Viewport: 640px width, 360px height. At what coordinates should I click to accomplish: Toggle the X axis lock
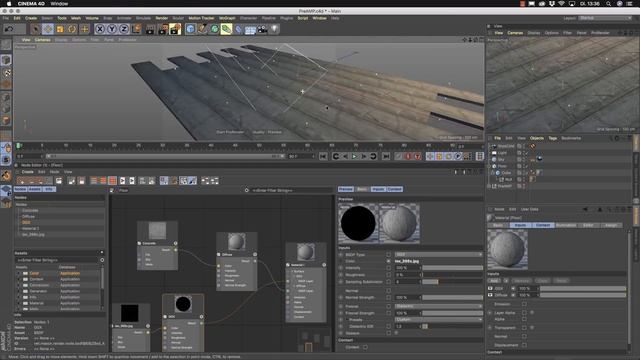tap(100, 29)
